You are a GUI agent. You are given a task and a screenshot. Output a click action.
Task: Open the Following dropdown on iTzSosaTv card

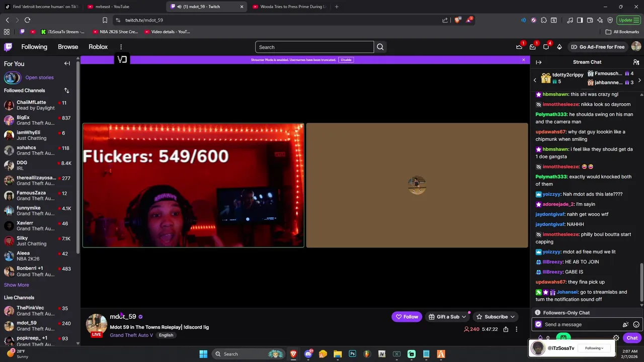[594, 348]
